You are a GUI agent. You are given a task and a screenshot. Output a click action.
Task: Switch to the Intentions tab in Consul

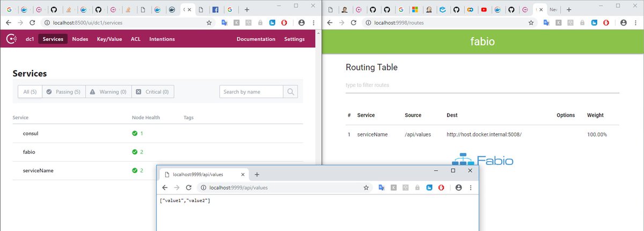tap(162, 39)
